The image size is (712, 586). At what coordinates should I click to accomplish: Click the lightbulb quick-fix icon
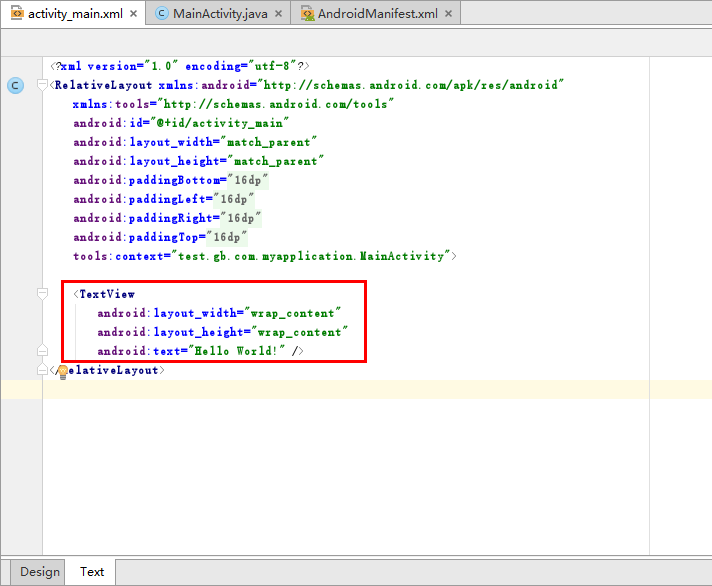point(63,372)
